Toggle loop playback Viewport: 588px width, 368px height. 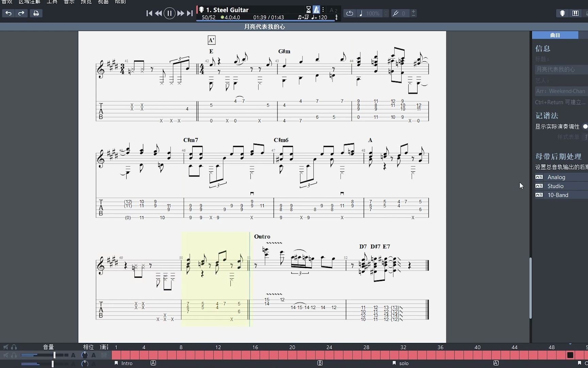349,13
